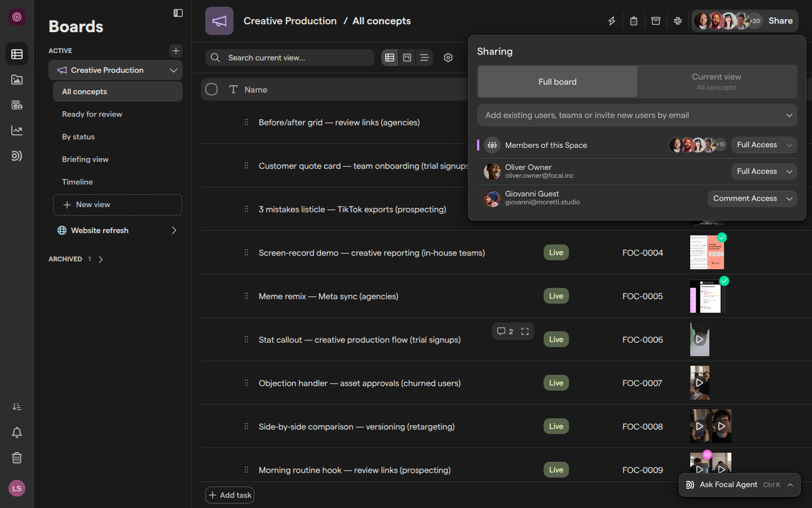Open the analytics chart icon in sidebar
The width and height of the screenshot is (812, 508).
(x=17, y=130)
